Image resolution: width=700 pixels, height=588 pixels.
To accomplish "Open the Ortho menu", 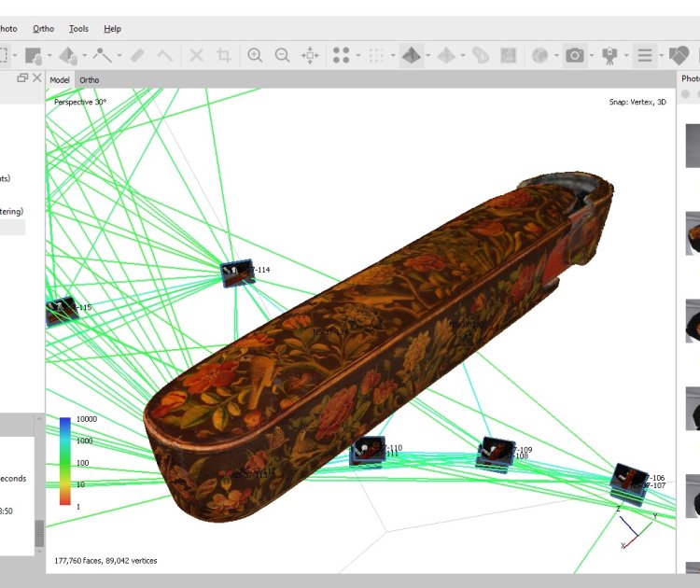I will tap(43, 29).
